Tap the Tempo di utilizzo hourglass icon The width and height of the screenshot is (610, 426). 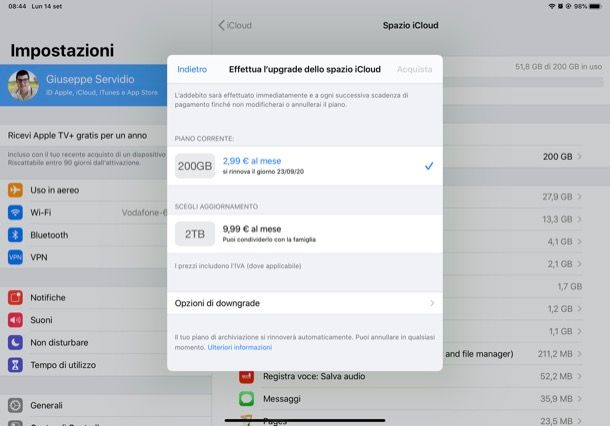15,365
